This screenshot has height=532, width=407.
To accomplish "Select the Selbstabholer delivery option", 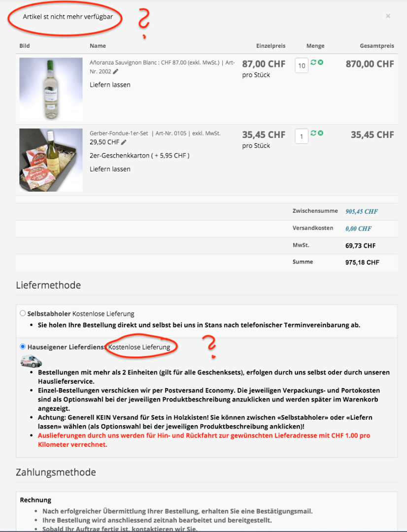I will click(23, 313).
